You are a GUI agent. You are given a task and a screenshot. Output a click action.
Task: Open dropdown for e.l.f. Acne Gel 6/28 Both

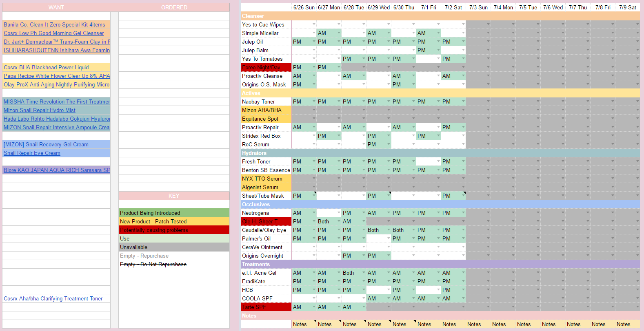click(364, 273)
